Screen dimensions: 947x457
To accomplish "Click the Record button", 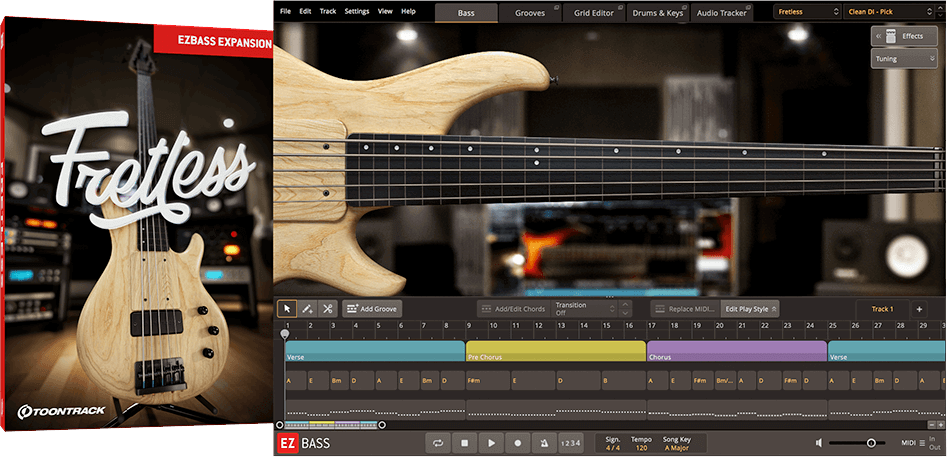I will (518, 443).
